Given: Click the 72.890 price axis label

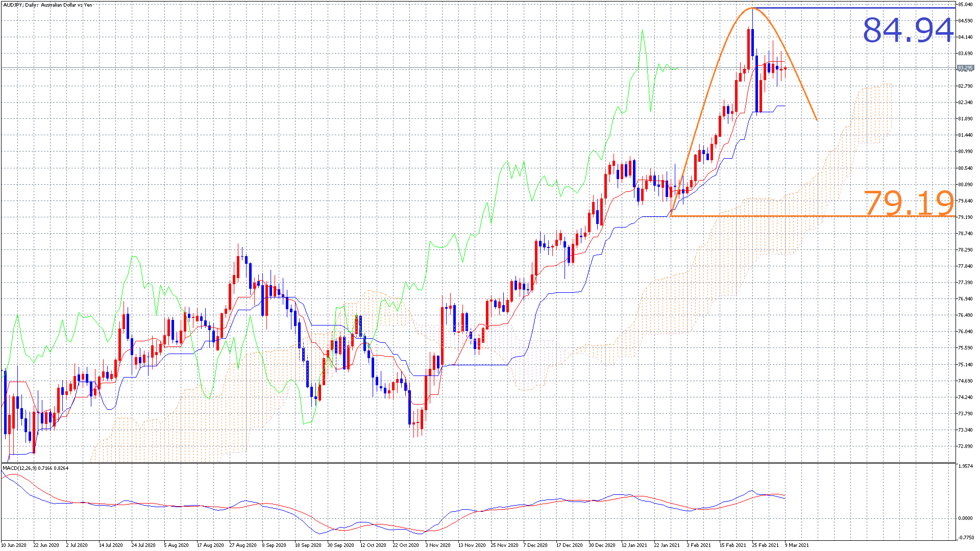Looking at the screenshot, I should (x=965, y=446).
